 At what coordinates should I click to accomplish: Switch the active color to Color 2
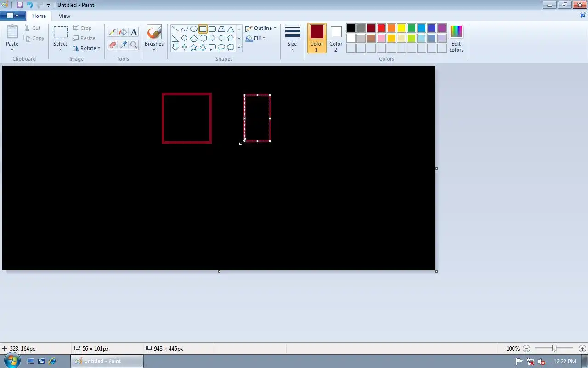click(x=336, y=38)
